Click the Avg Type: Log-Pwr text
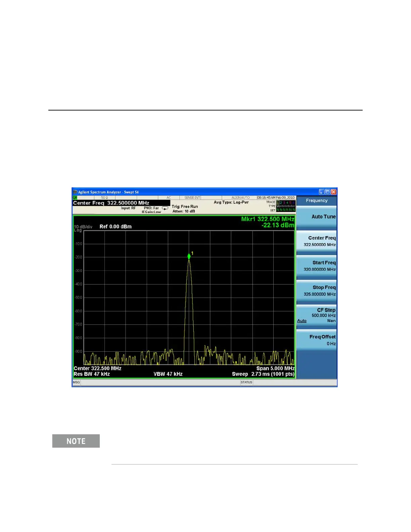Viewport: 411px width, 532px height. click(231, 203)
